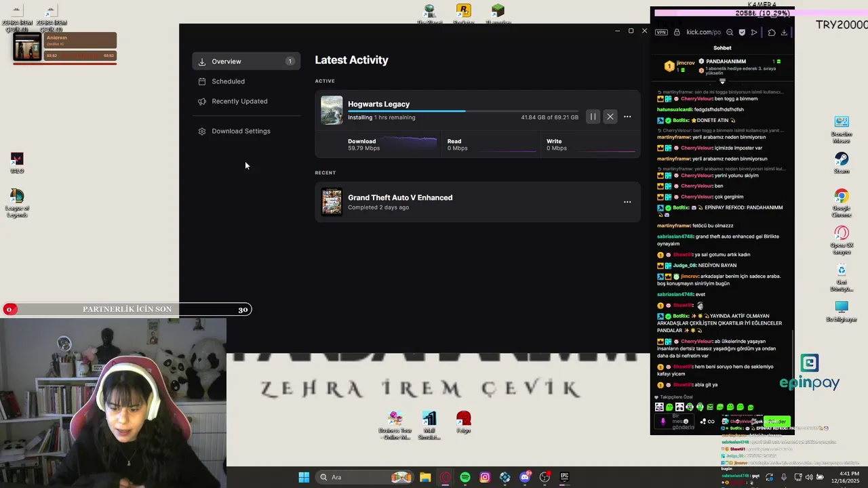Click the microphone icon in system tray
The image size is (868, 488).
[784, 477]
